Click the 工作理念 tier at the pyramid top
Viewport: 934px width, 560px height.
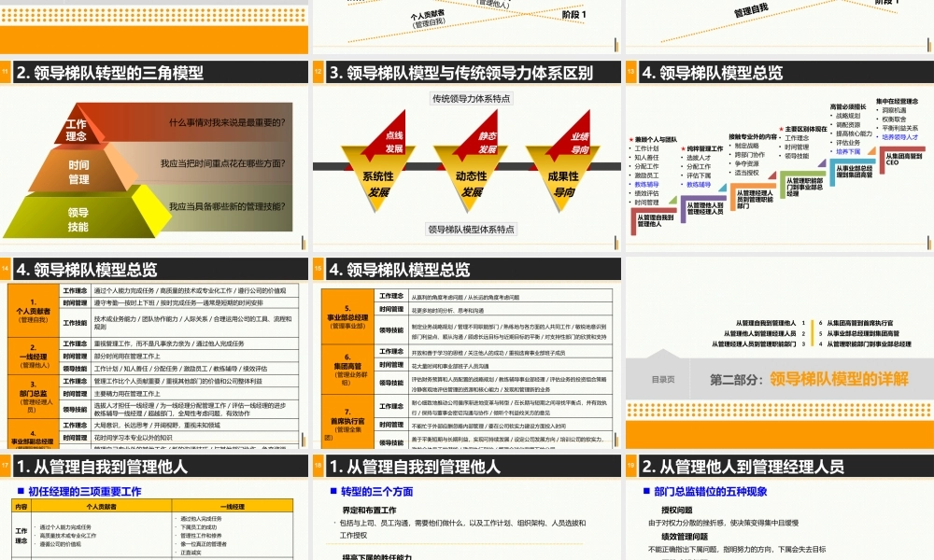click(77, 130)
